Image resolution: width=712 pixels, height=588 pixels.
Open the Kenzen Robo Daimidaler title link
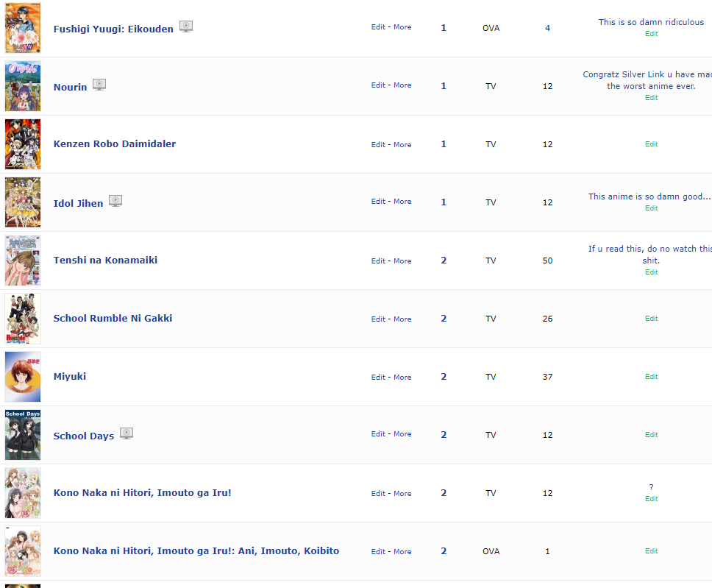coord(115,144)
